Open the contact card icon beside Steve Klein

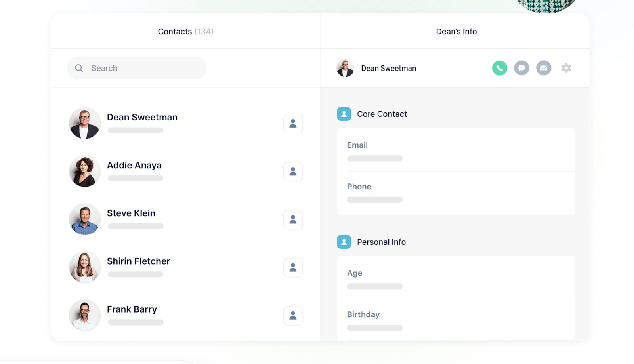(x=293, y=219)
